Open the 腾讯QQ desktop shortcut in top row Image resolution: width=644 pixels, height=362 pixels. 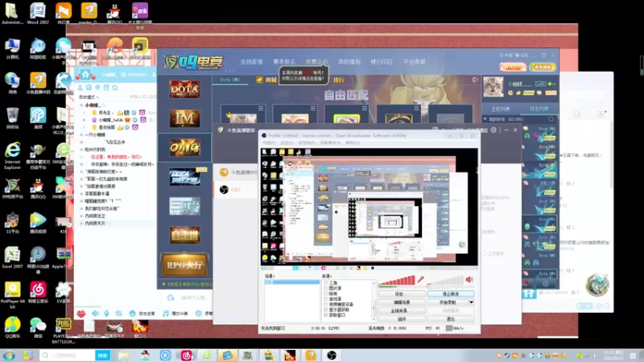(114, 14)
